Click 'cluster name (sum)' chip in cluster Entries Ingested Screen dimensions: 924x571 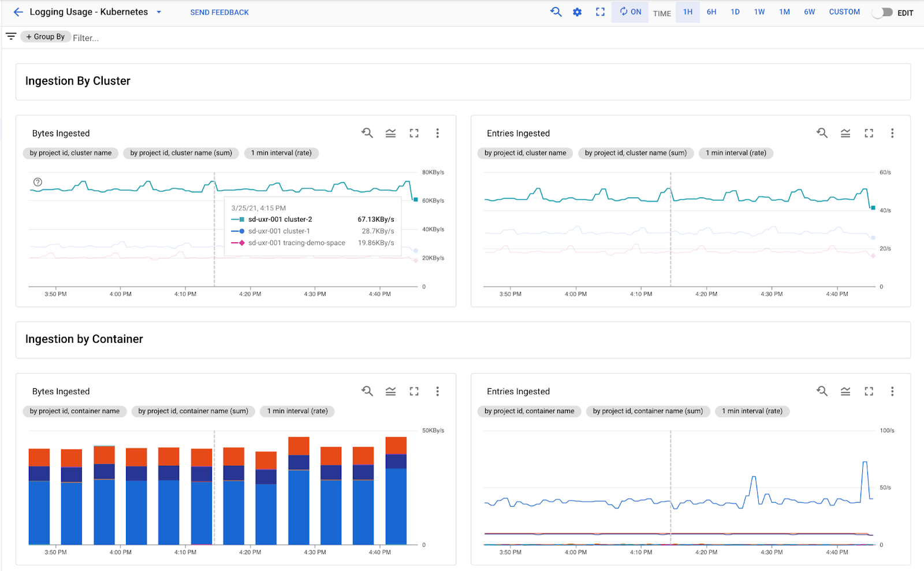(x=636, y=153)
